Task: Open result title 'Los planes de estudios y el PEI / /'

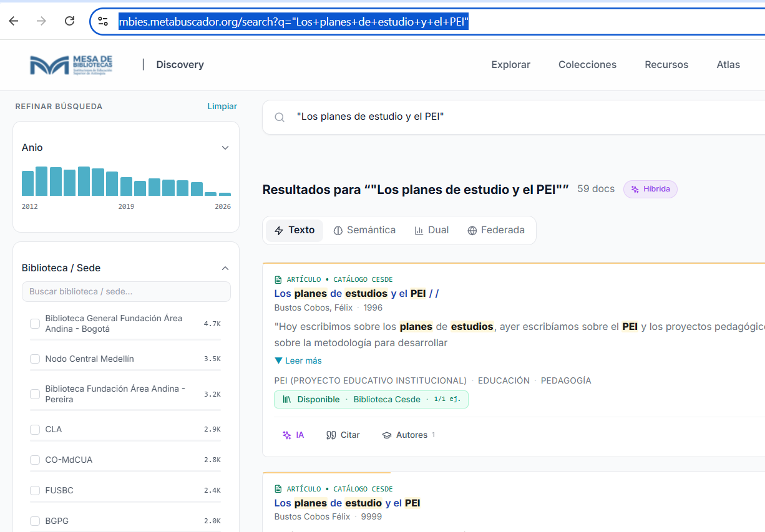Action: coord(356,294)
